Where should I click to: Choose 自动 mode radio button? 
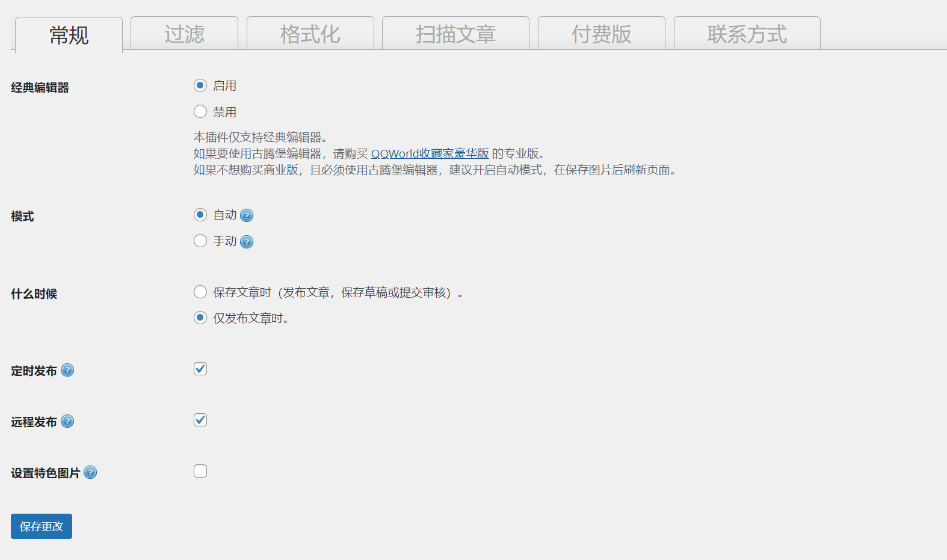click(200, 215)
